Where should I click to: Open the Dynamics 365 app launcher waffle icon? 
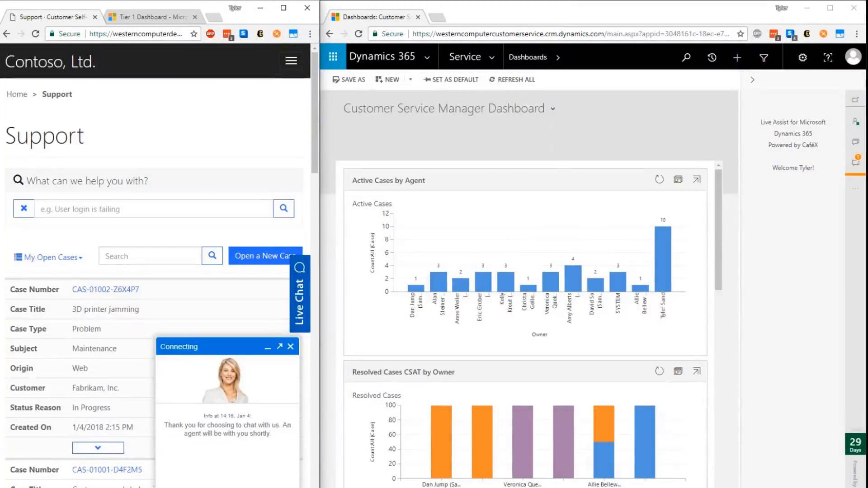click(333, 56)
